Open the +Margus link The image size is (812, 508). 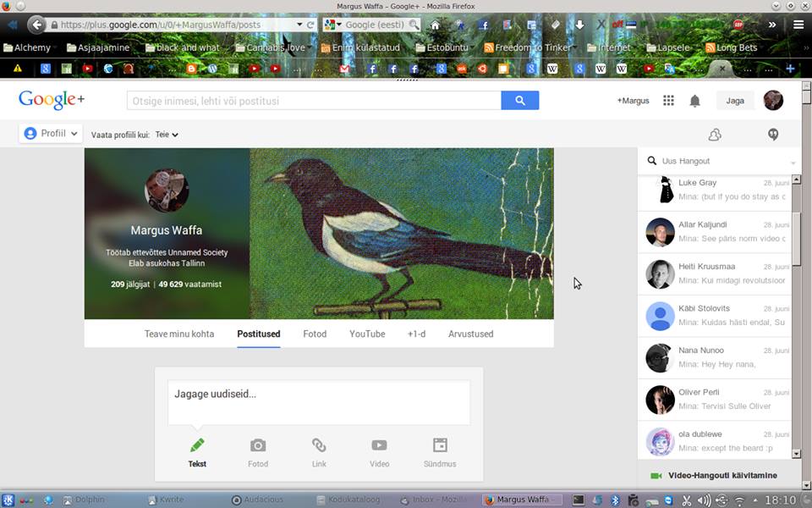pos(633,101)
